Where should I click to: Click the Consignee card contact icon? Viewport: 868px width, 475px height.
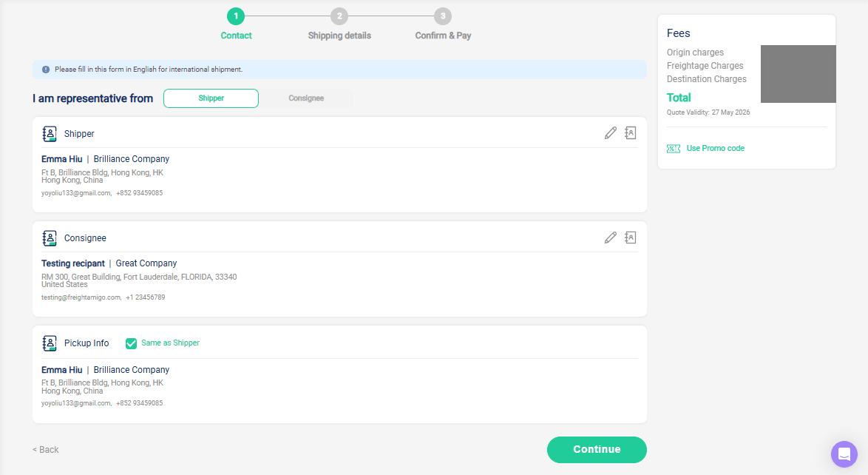pos(50,238)
